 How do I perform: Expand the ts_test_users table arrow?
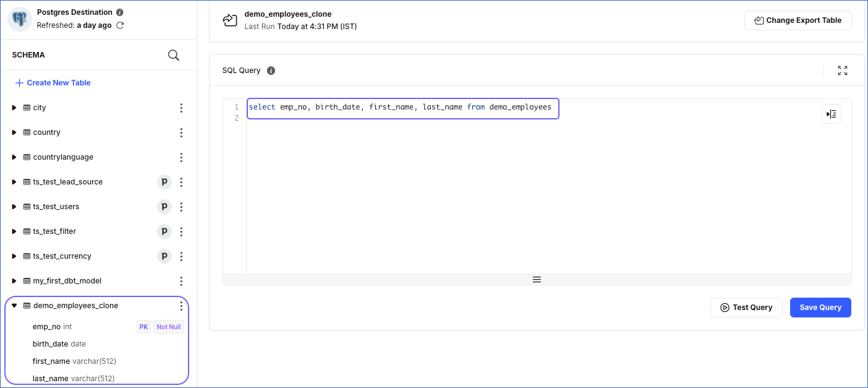[14, 207]
